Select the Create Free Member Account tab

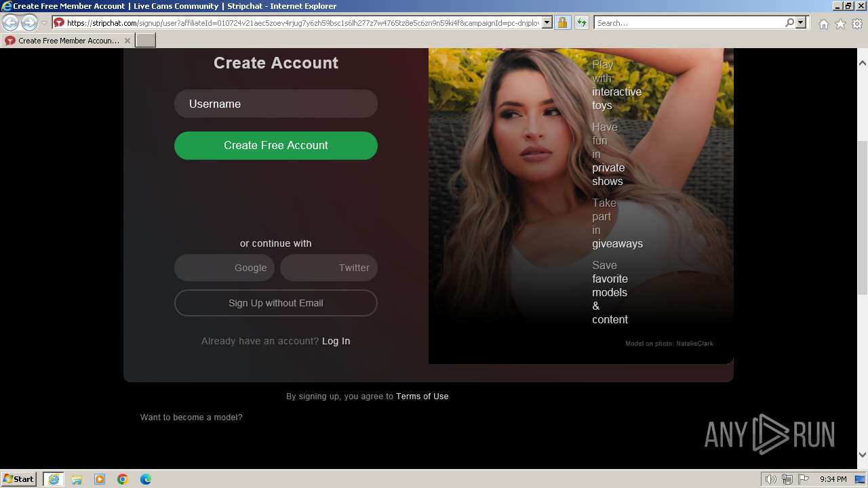pos(68,41)
